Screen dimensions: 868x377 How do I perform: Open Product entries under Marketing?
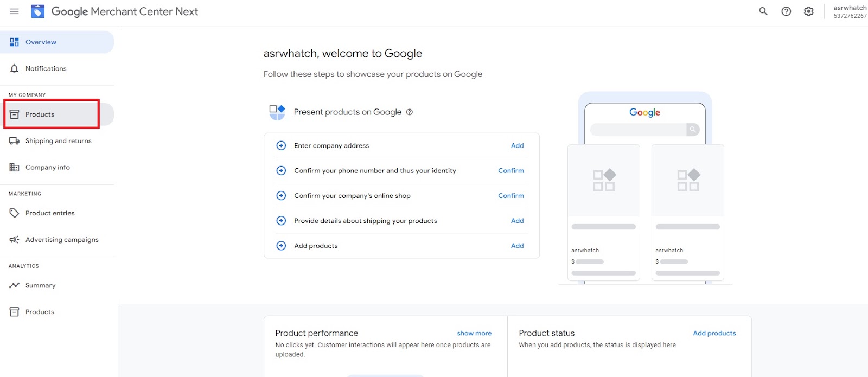point(57,213)
